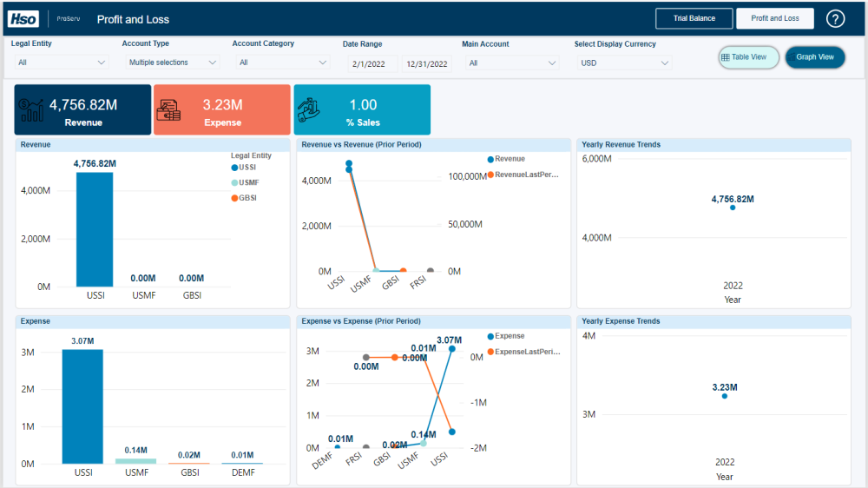Image resolution: width=868 pixels, height=488 pixels.
Task: Click the DEMF axis label in Expense bar chart
Action: click(243, 472)
